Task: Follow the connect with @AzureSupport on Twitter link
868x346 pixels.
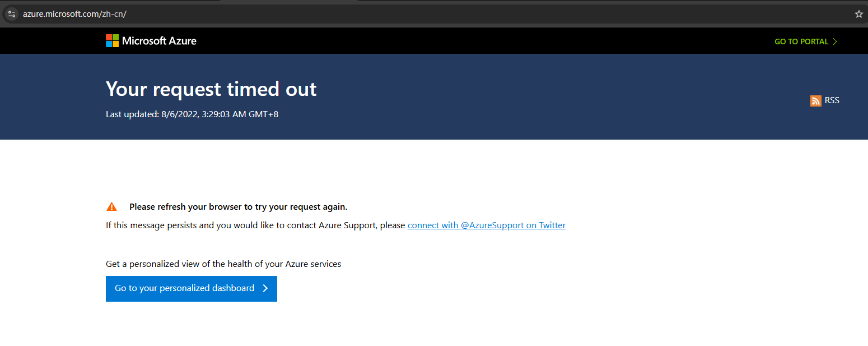Action: click(x=487, y=225)
